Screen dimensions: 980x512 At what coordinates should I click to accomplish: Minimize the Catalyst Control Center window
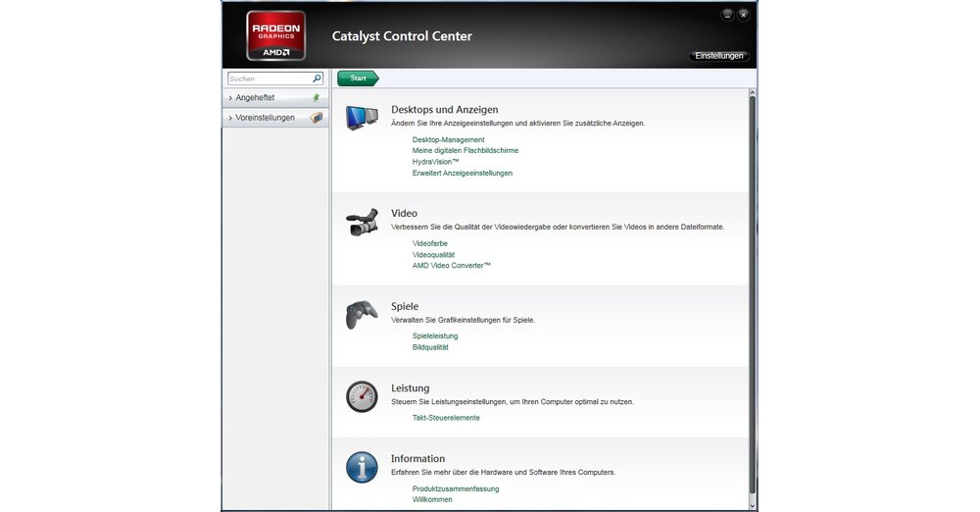click(727, 15)
